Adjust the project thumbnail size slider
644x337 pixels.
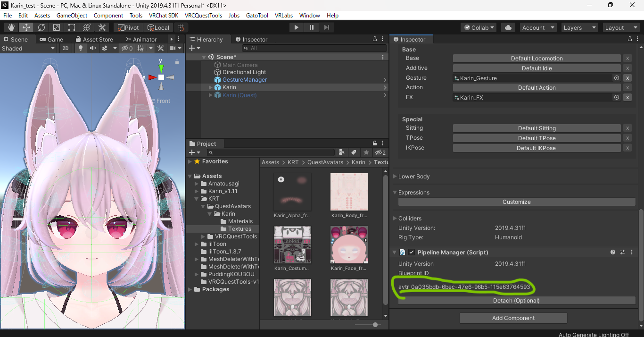point(375,325)
